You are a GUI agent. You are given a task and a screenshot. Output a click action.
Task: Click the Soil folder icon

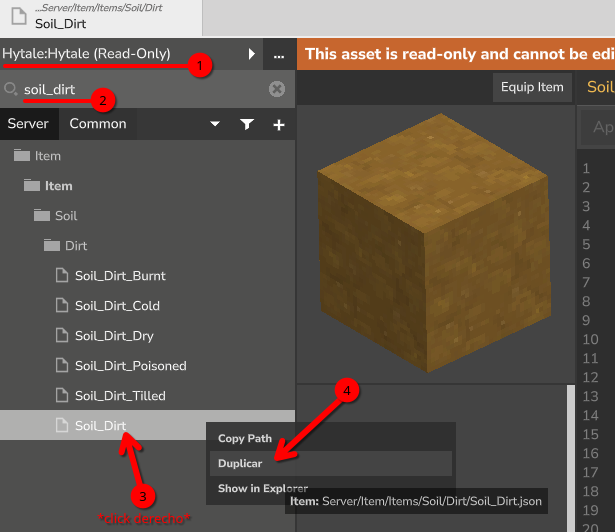[41, 216]
